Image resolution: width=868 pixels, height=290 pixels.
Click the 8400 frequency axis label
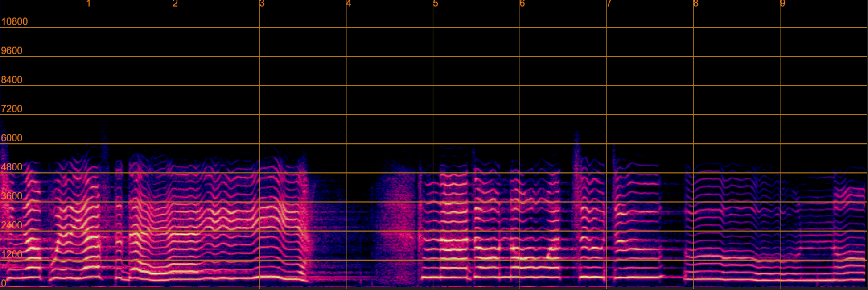[12, 80]
